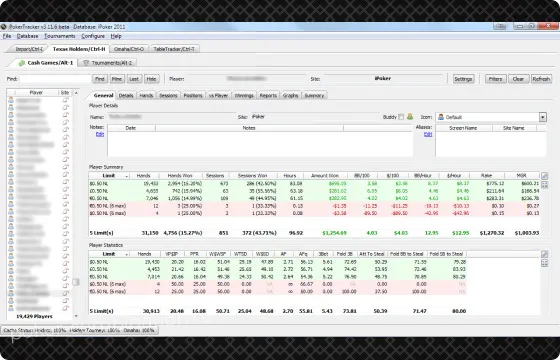Screen dimensions: 560x360
Task: Click the Player Statistics column settings icon
Action: (x=544, y=254)
